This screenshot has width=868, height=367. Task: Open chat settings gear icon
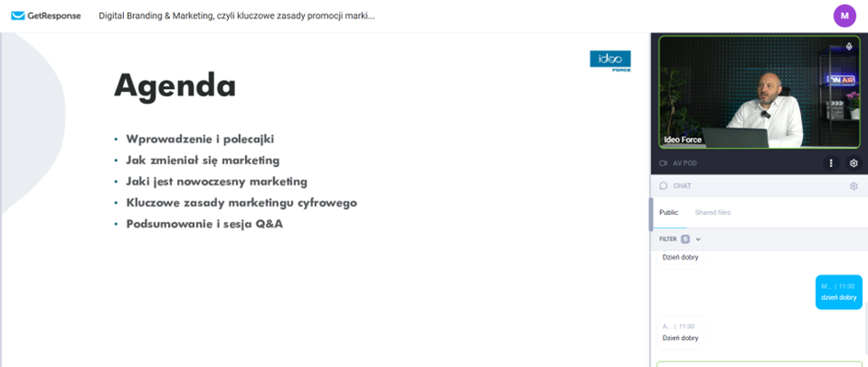853,186
